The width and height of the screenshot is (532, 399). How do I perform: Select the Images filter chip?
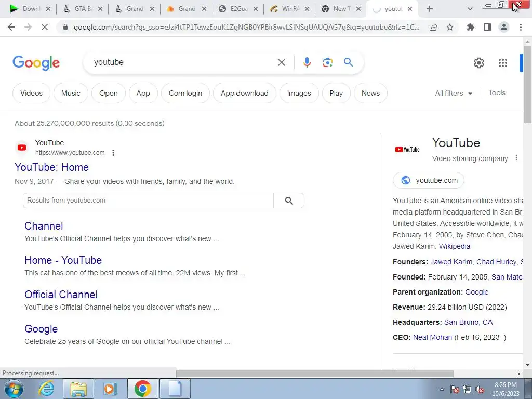(299, 93)
